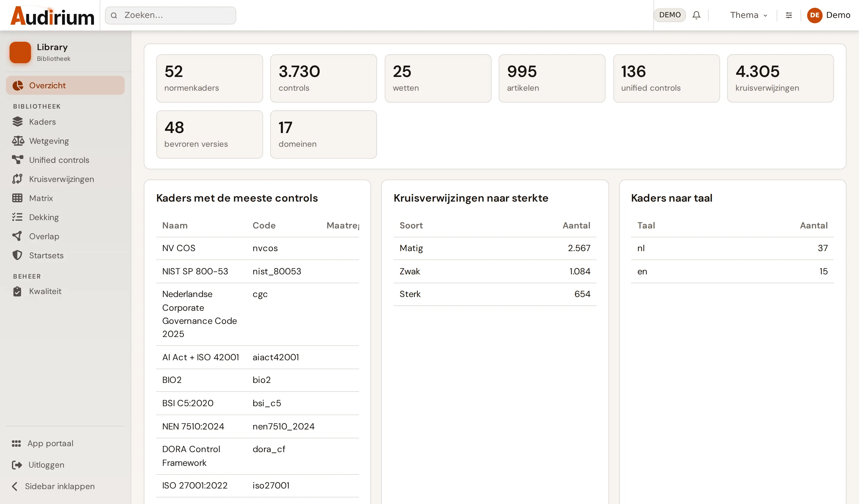Click the Startsets shield icon
The width and height of the screenshot is (859, 504).
pos(17,255)
